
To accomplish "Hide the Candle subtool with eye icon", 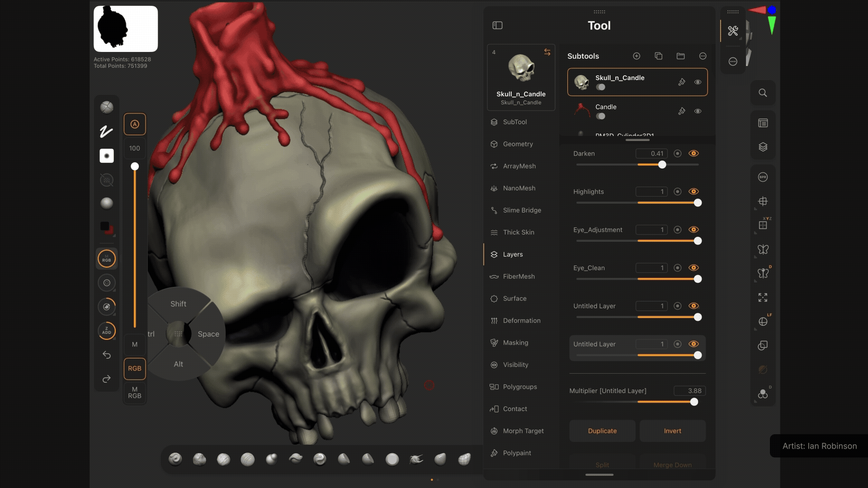I will pos(698,111).
